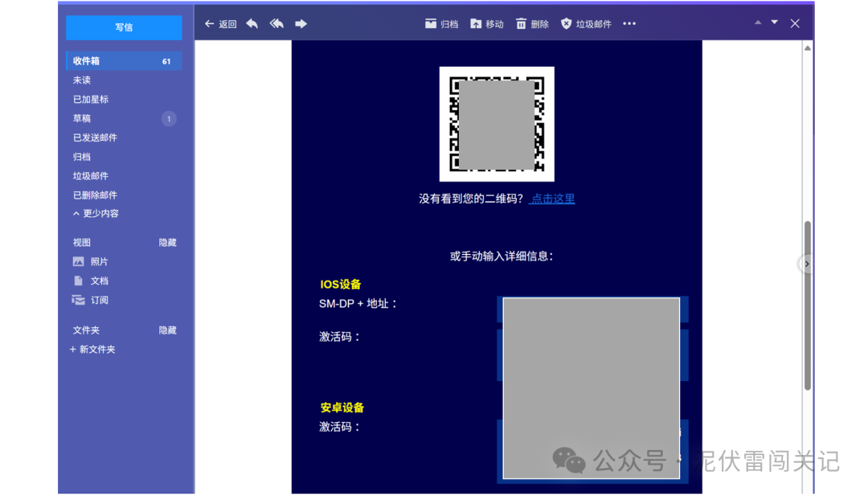
Task: Delete the email with 删除
Action: (x=533, y=24)
